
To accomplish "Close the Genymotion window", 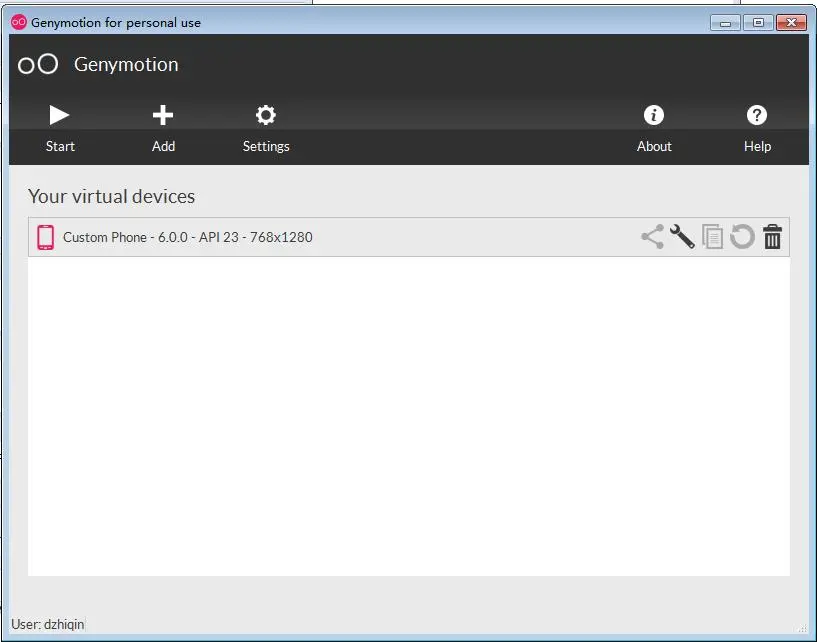I will tap(791, 23).
